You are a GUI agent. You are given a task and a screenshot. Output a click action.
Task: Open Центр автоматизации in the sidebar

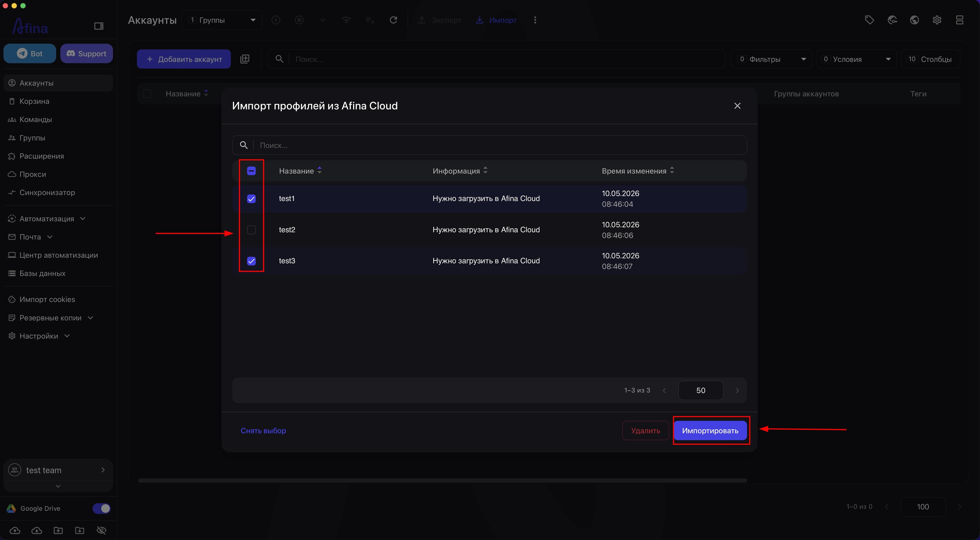click(58, 255)
